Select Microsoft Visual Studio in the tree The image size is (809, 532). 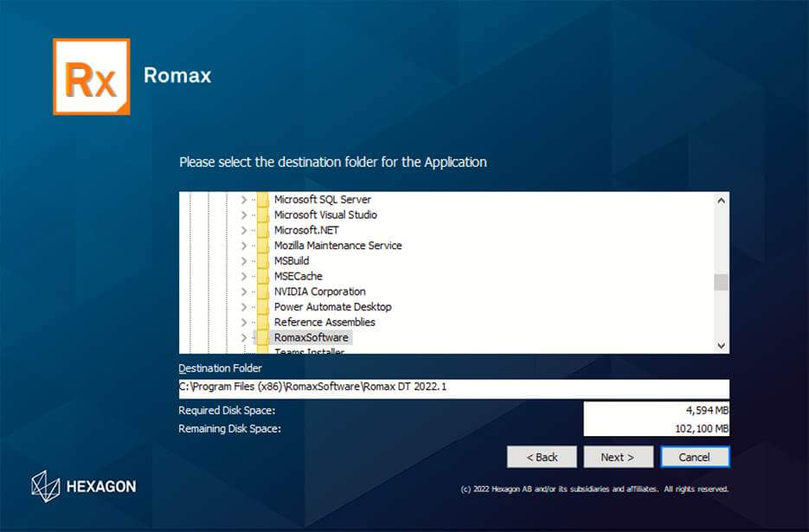(x=325, y=215)
